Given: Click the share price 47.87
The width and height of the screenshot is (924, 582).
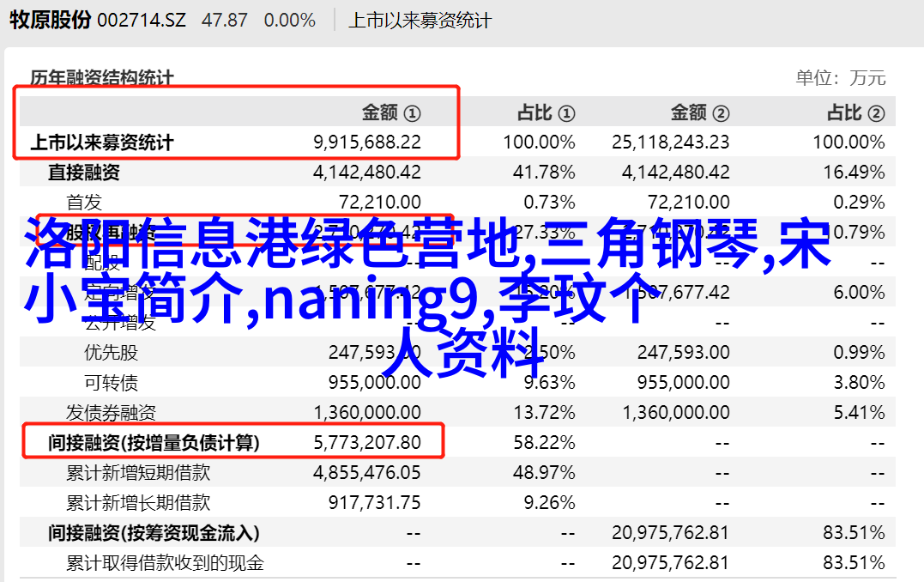Looking at the screenshot, I should click(x=225, y=21).
